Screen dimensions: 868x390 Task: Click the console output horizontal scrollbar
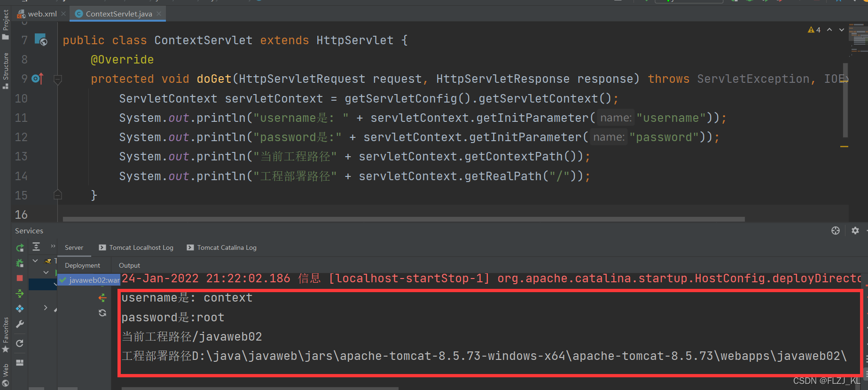[260, 388]
